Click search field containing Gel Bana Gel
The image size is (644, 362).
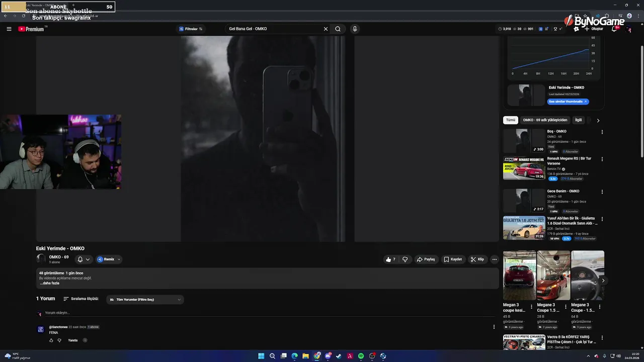click(x=274, y=29)
